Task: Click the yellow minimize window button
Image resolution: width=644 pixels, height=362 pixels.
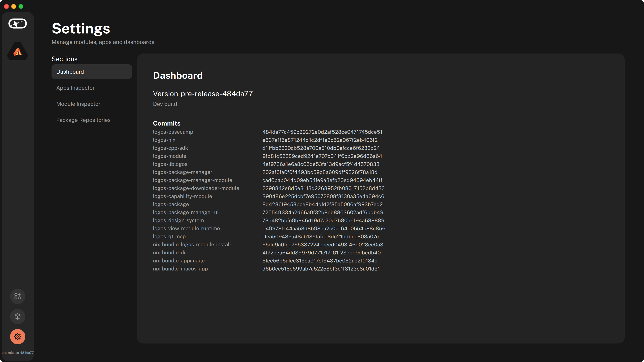Action: (14, 6)
